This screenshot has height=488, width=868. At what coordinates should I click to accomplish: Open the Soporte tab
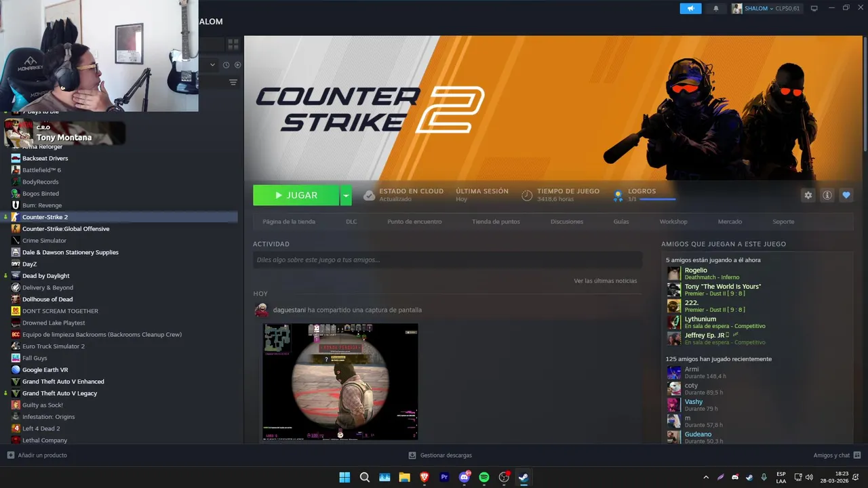[783, 222]
